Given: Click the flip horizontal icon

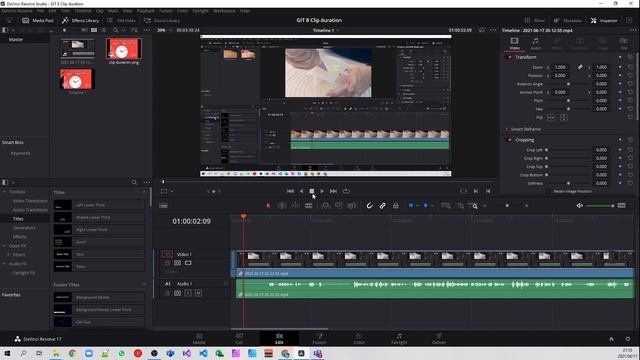Looking at the screenshot, I should (x=551, y=118).
